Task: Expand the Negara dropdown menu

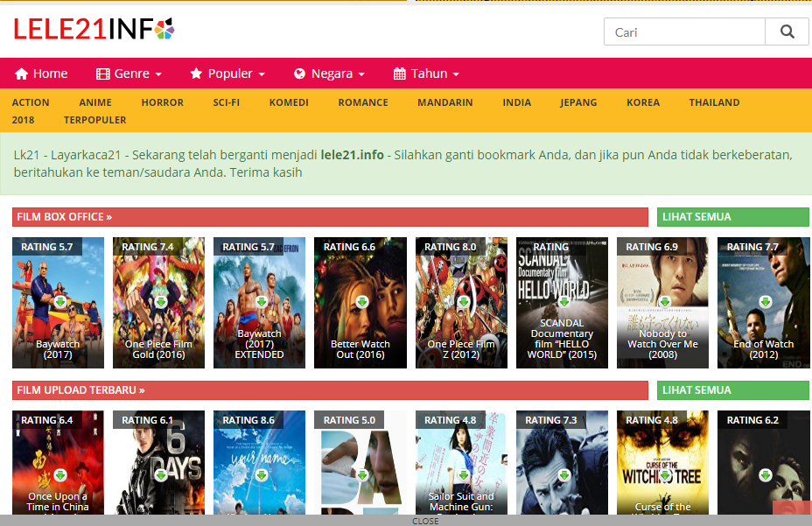Action: tap(329, 74)
